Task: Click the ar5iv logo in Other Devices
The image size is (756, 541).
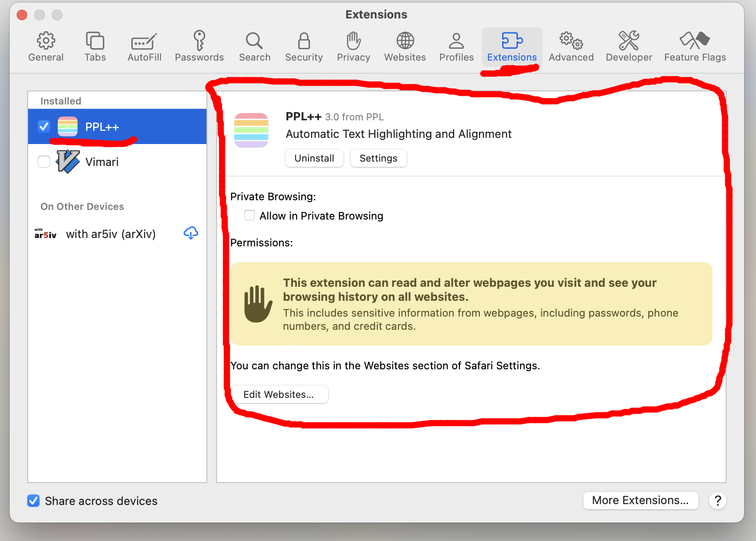Action: point(45,234)
